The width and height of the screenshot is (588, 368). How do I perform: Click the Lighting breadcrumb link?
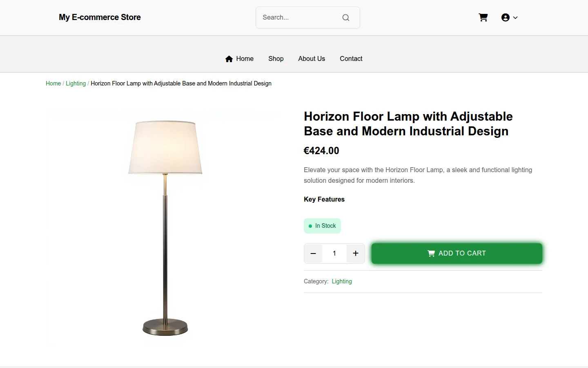coord(76,83)
